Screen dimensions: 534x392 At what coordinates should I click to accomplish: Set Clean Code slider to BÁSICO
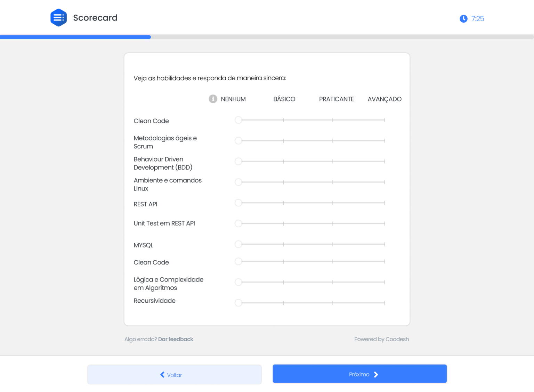click(x=284, y=120)
